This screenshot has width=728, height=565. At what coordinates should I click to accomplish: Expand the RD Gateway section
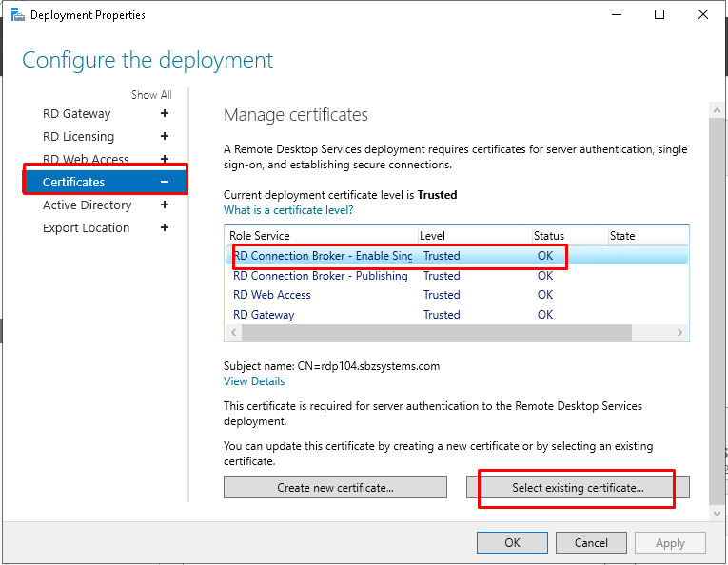click(165, 113)
